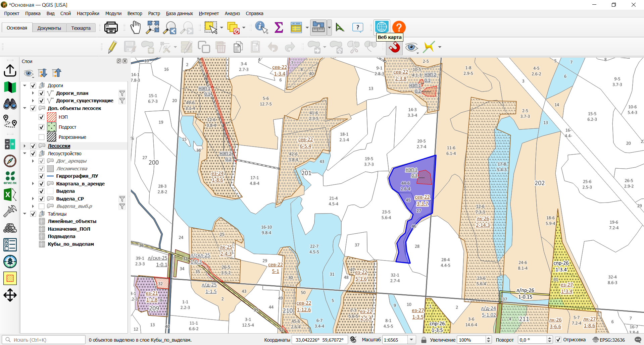The width and height of the screenshot is (644, 345).
Task: Enable the Разрезанные layer checkbox
Action: tap(42, 137)
